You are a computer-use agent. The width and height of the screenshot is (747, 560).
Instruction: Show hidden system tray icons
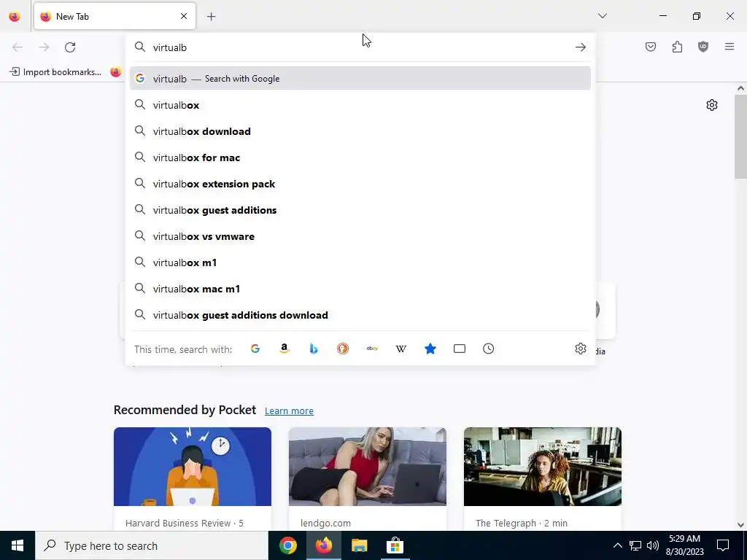tap(617, 545)
